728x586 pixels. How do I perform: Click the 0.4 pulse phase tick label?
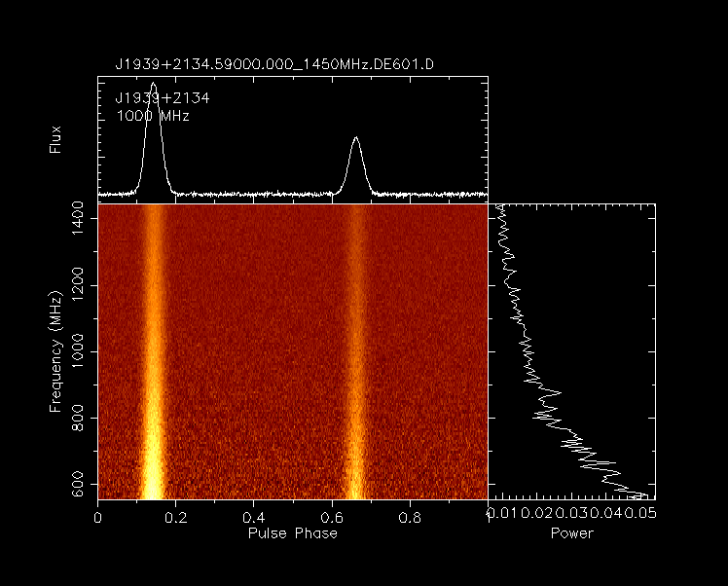254,517
